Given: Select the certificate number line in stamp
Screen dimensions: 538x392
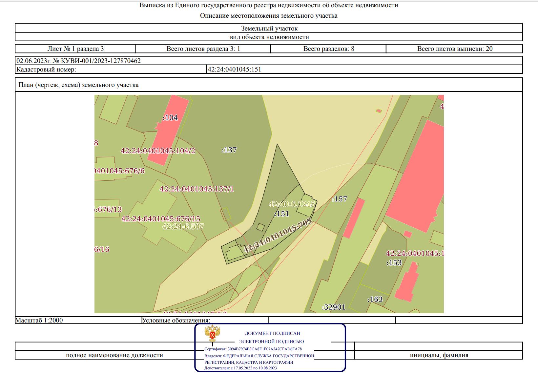Looking at the screenshot, I should pyautogui.click(x=253, y=349).
